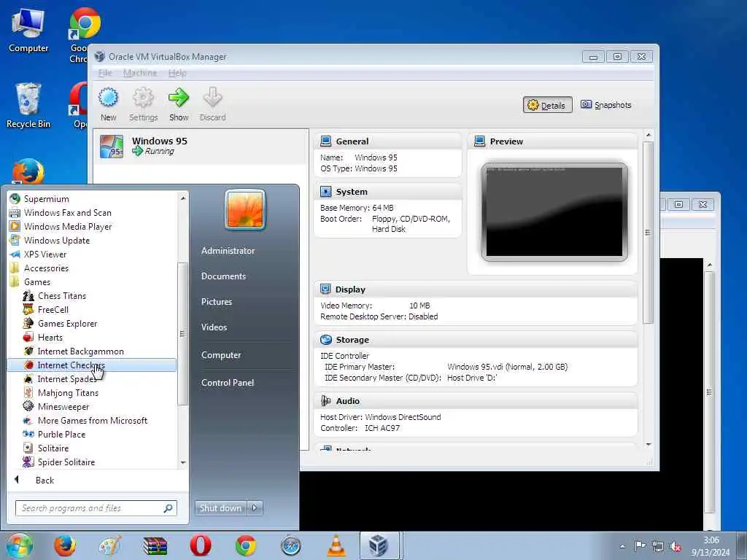Open Windows Update from Start menu
This screenshot has height=560, width=747.
pos(93,240)
